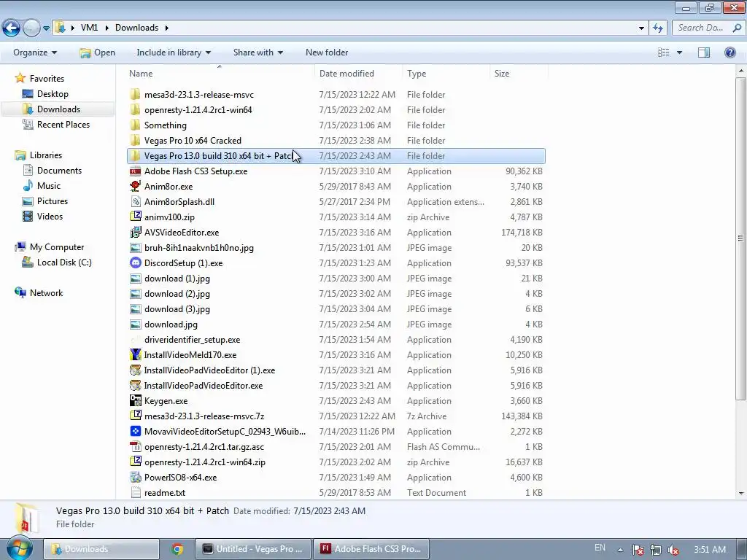Select InstallVideoPadVideoEditor (1).exe icon

135,370
